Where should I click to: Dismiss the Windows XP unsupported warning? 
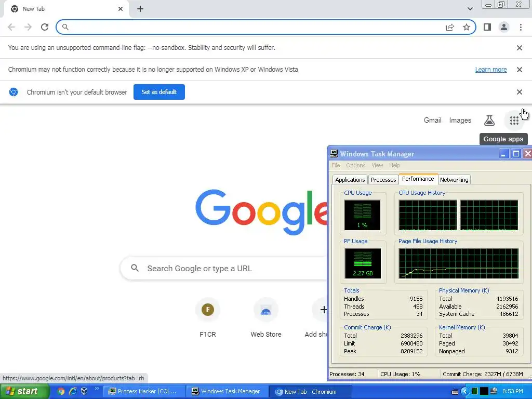click(519, 70)
